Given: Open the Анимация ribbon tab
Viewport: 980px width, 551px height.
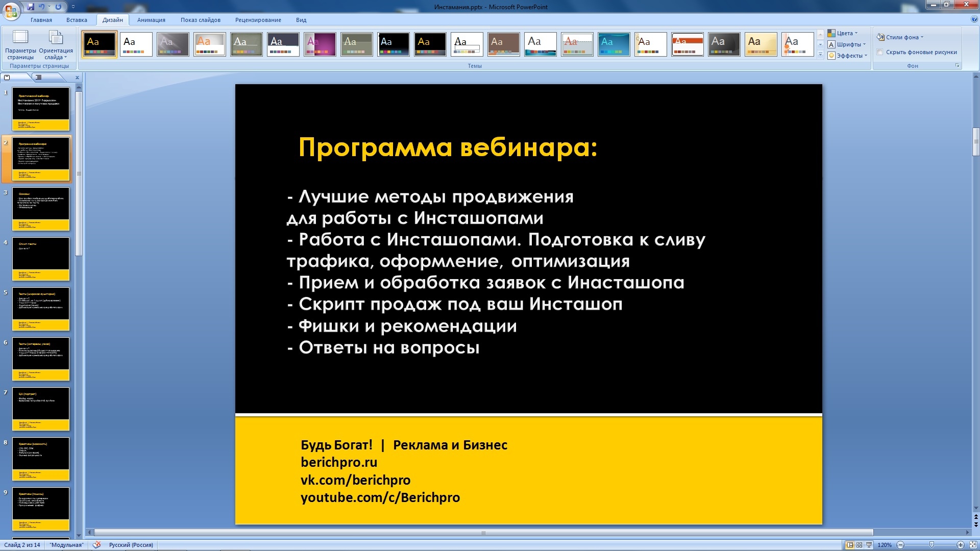Looking at the screenshot, I should (151, 20).
